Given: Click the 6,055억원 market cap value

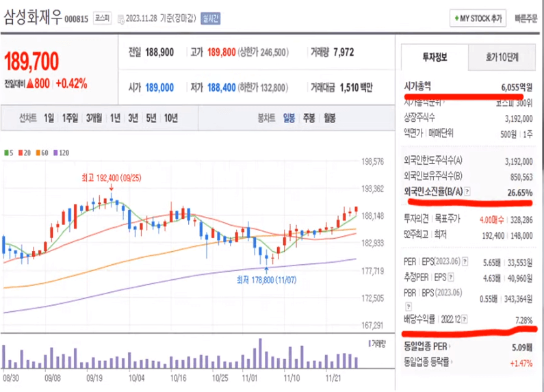Looking at the screenshot, I should pos(517,88).
